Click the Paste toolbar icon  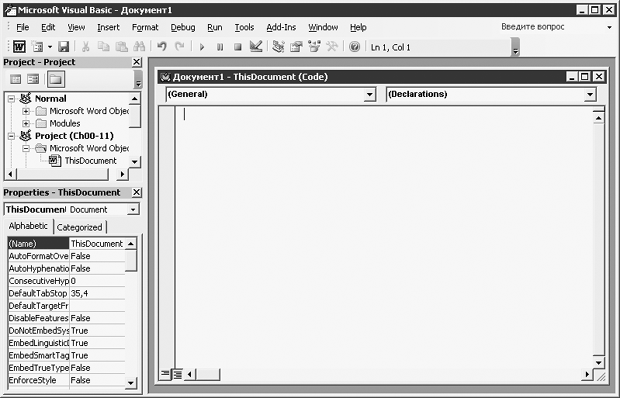[121, 47]
